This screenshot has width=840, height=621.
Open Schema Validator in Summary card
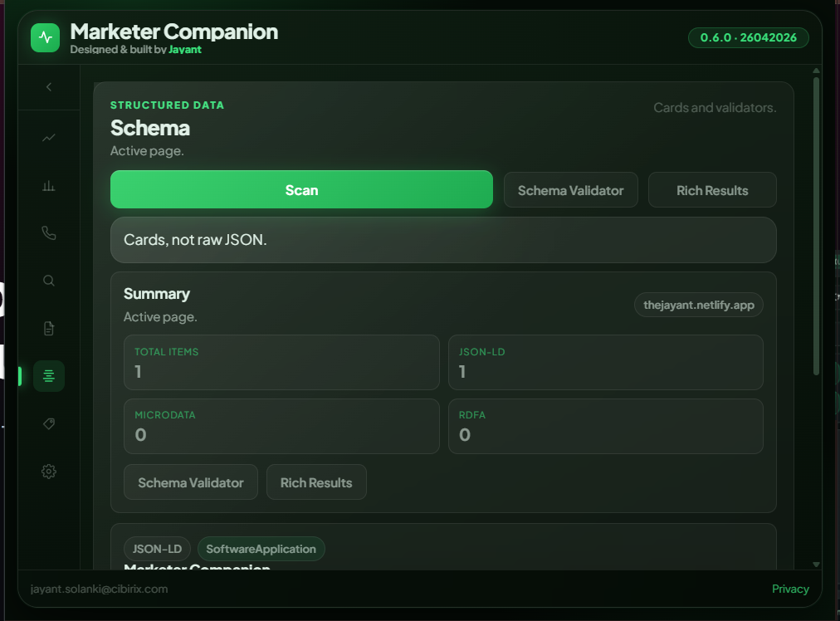(191, 482)
